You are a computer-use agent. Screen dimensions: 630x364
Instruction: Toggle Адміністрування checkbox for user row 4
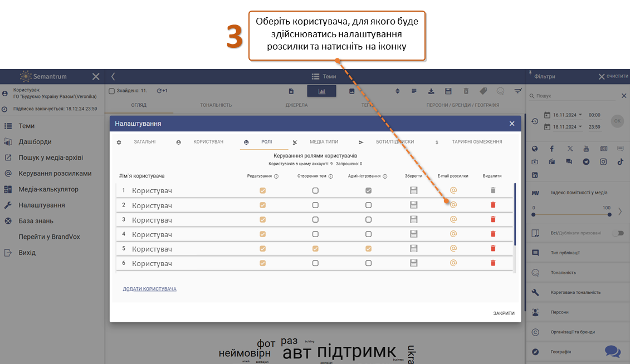(x=368, y=234)
